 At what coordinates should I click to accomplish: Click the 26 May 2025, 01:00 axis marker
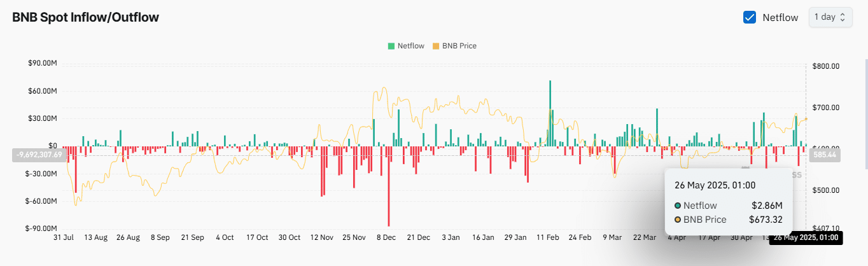(805, 238)
